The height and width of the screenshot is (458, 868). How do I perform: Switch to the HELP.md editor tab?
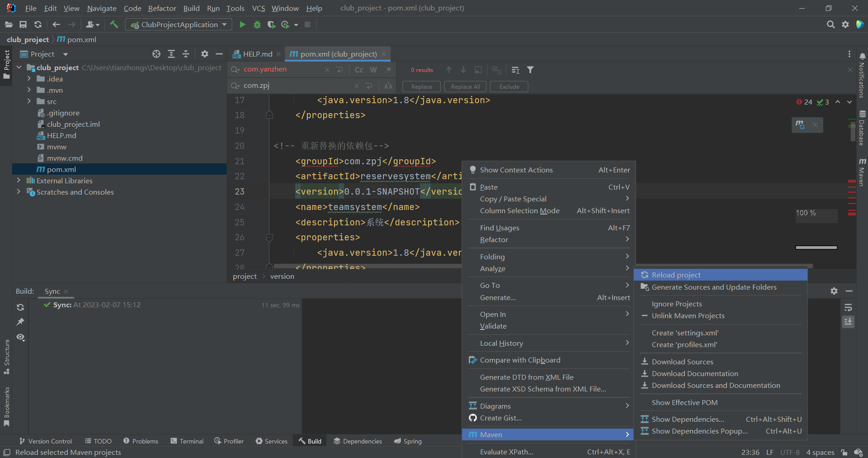click(x=257, y=54)
